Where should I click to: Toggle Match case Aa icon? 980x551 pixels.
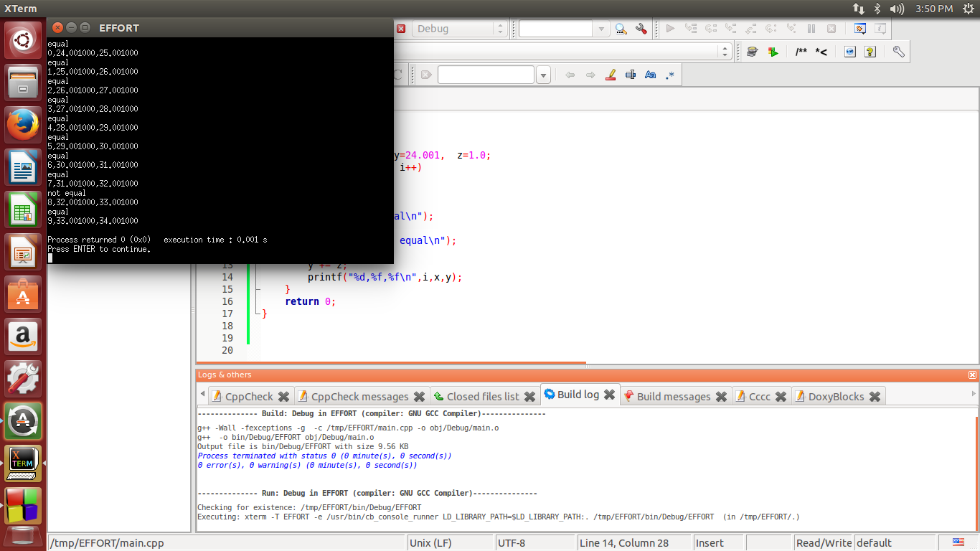pos(650,75)
